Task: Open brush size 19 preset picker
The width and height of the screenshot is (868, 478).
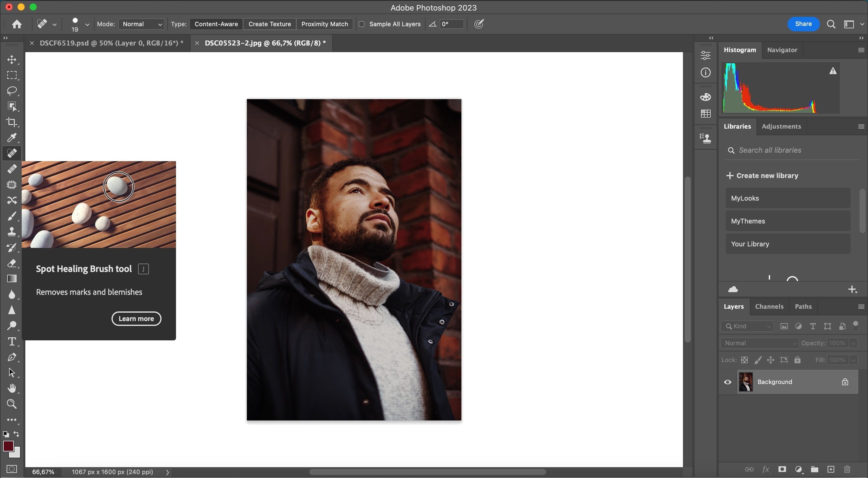Action: (87, 24)
